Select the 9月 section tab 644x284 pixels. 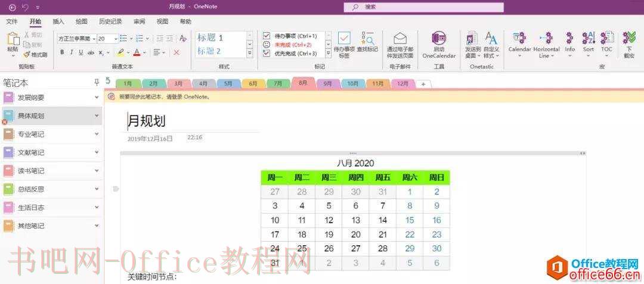327,83
